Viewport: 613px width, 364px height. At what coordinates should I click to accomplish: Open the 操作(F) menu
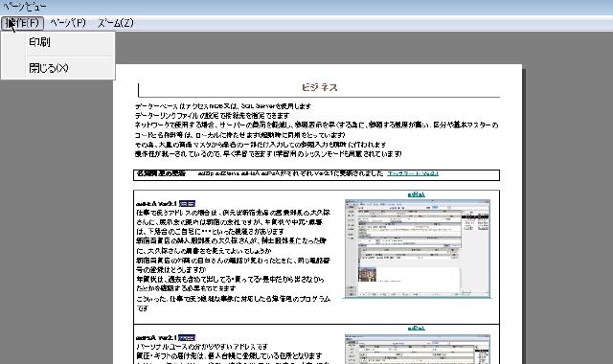click(x=22, y=23)
